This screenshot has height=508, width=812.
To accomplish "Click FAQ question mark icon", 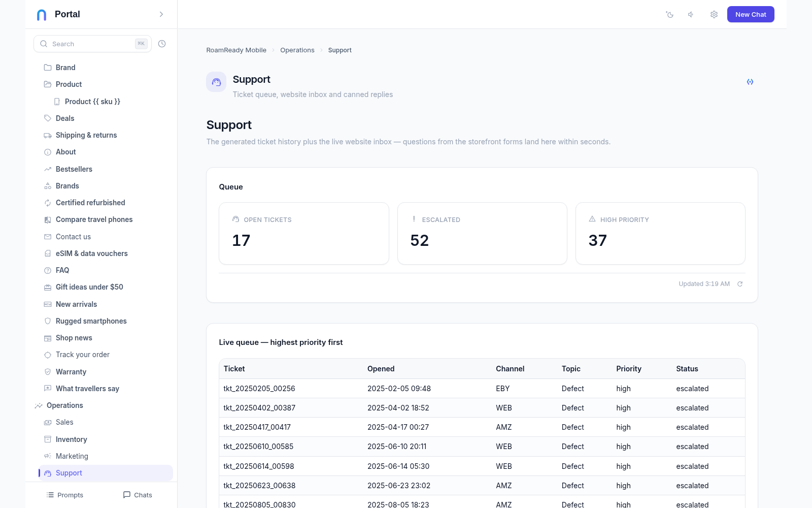I will coord(48,271).
